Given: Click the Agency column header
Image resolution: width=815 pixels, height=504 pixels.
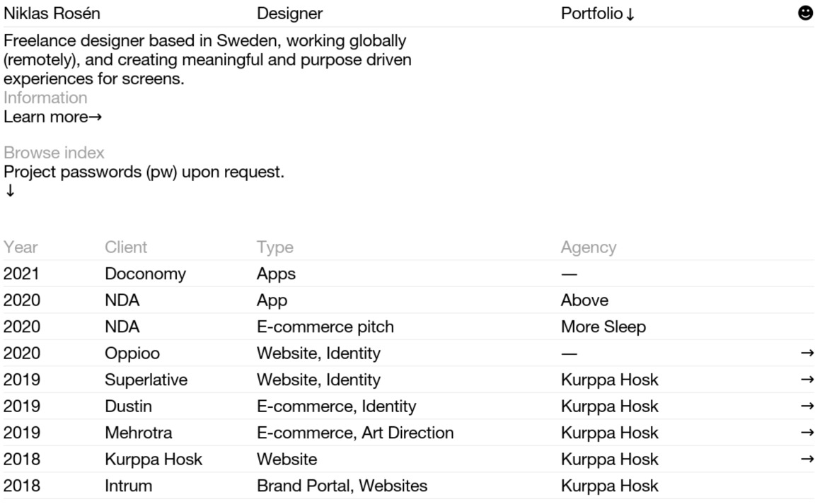Looking at the screenshot, I should (589, 247).
